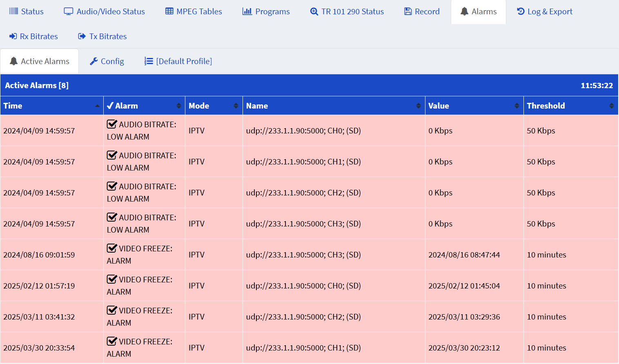Sort the table by Alarm column
This screenshot has width=619, height=364.
click(x=145, y=106)
